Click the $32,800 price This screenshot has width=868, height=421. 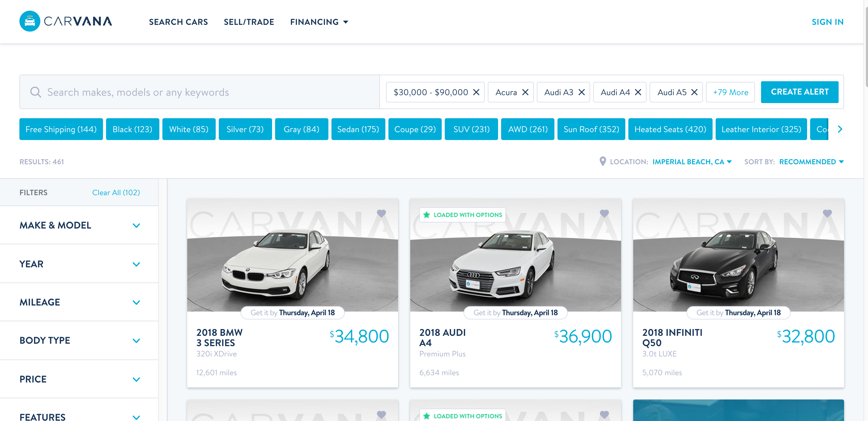point(806,336)
